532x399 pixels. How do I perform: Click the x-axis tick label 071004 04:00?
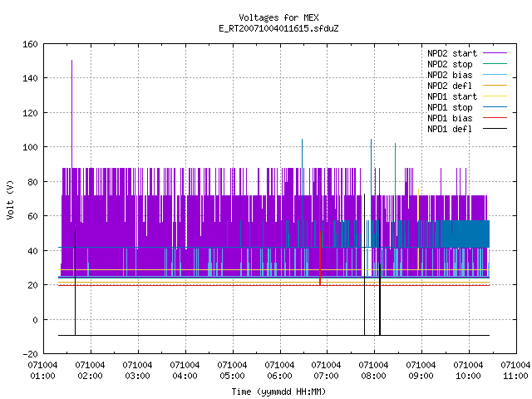185,371
